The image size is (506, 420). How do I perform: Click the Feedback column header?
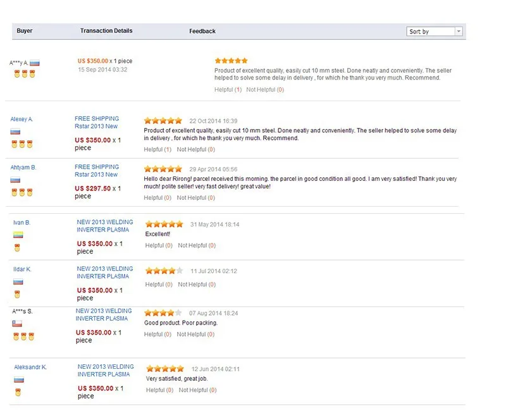point(202,32)
